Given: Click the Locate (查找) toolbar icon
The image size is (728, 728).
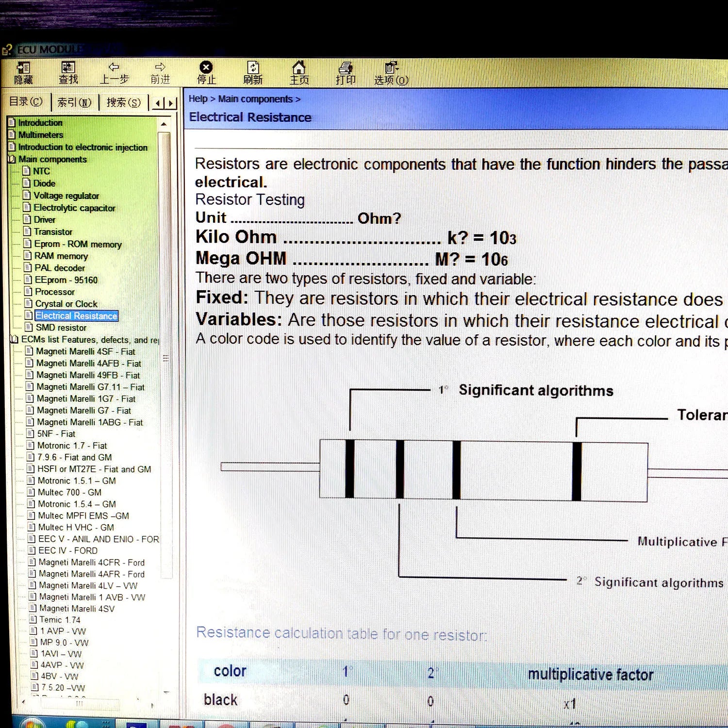Looking at the screenshot, I should pos(68,72).
